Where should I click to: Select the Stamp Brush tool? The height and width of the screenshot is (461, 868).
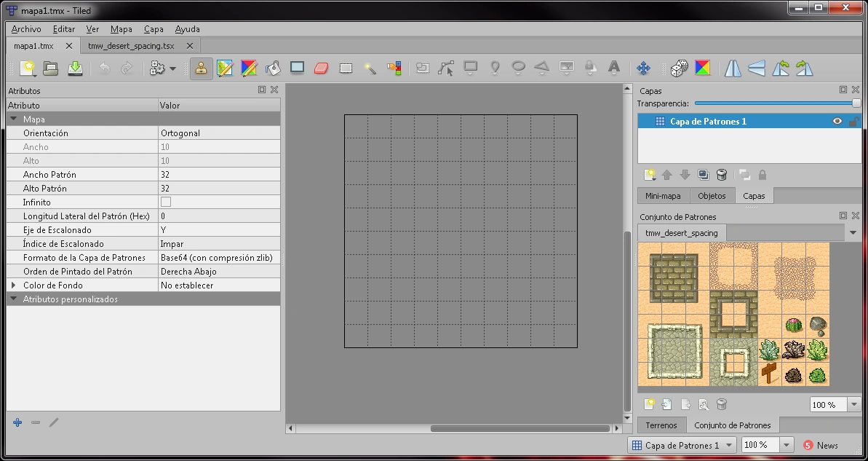pos(201,68)
